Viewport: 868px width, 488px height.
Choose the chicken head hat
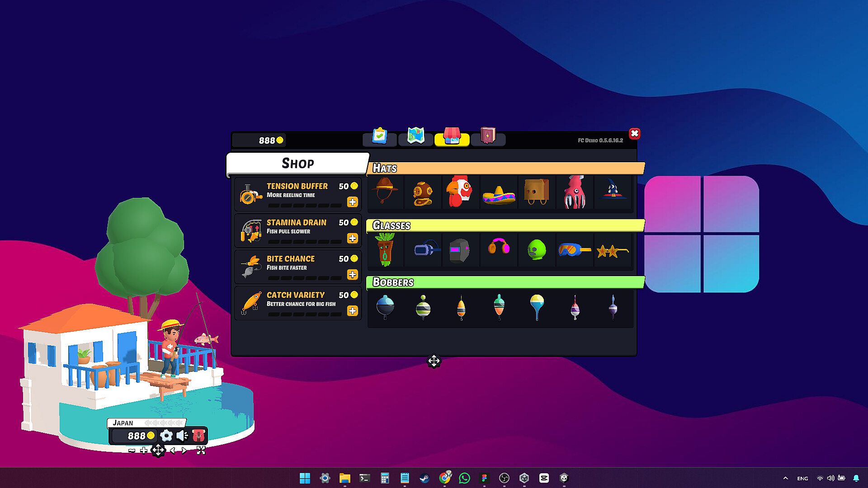[x=459, y=192]
